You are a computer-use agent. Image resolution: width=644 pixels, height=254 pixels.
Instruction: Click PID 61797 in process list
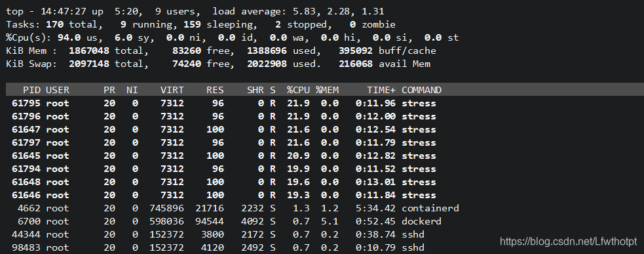point(26,142)
